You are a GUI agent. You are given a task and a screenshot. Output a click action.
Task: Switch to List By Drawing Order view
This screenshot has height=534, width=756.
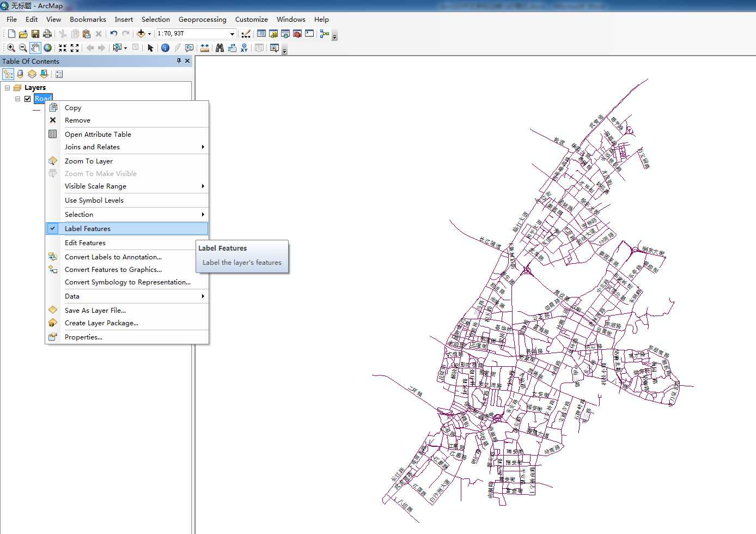[8, 74]
